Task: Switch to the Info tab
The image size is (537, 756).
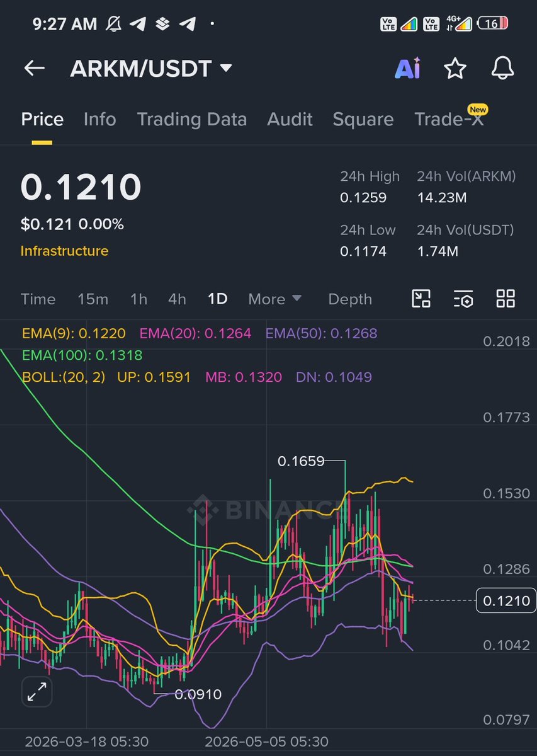Action: coord(99,119)
